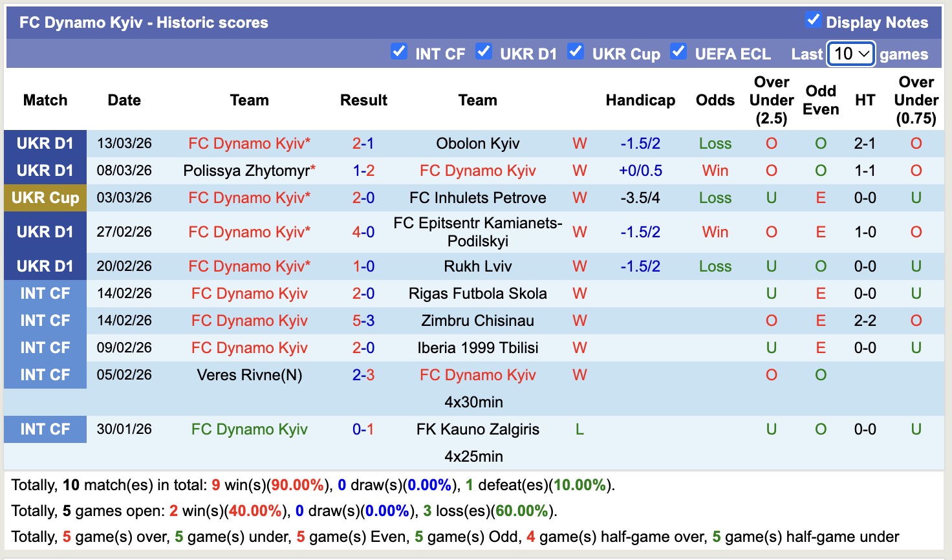
Task: Click the Handicap column header
Action: (640, 100)
